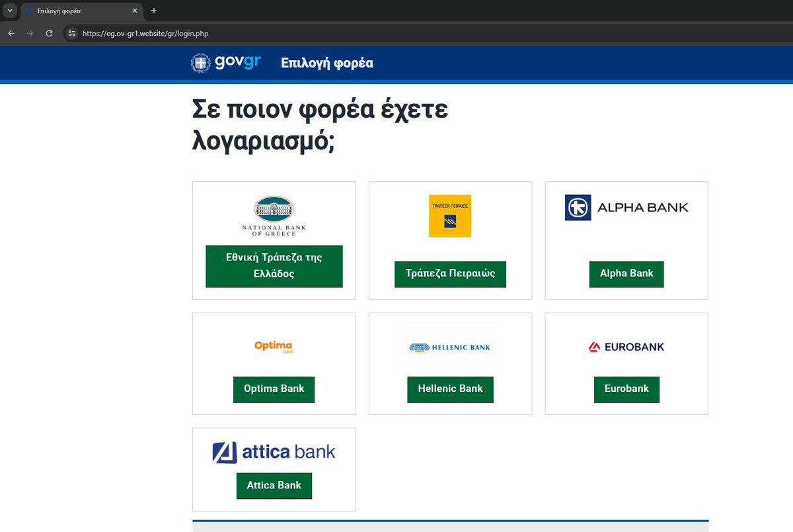This screenshot has height=532, width=793.
Task: Click the browser reload icon
Action: pyautogui.click(x=49, y=33)
